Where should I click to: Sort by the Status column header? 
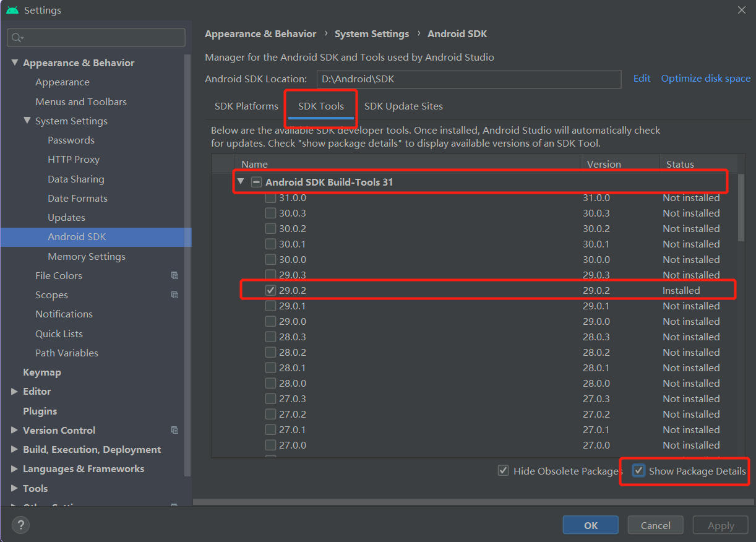pos(698,164)
